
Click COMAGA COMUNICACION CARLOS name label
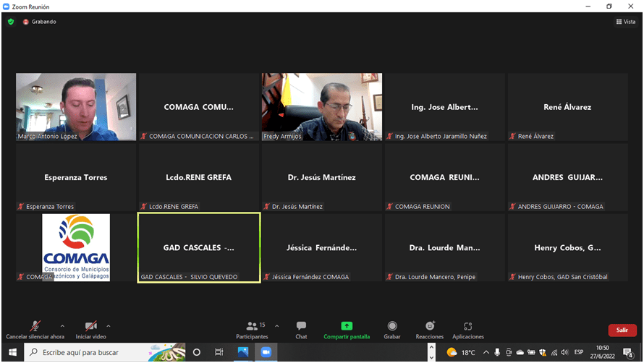click(201, 137)
